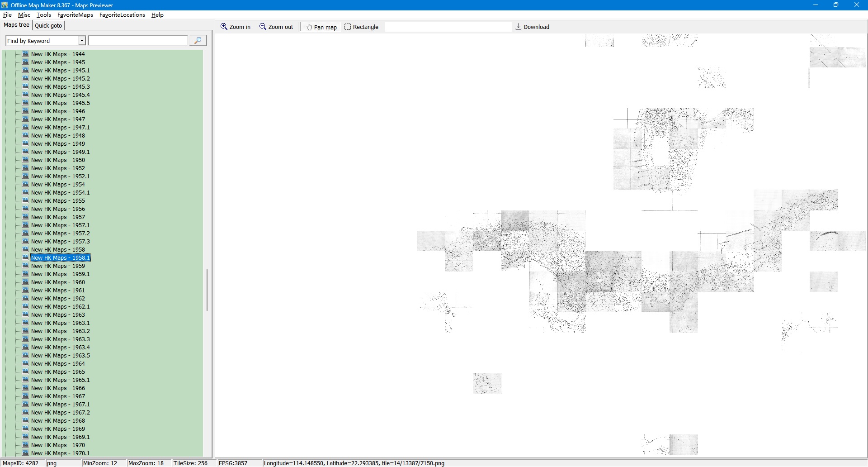The width and height of the screenshot is (868, 467).
Task: Select New HK Maps - 1945.3 entry
Action: click(x=60, y=87)
